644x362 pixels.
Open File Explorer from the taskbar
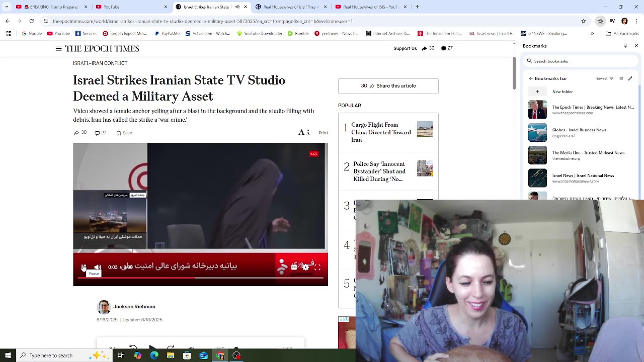pyautogui.click(x=171, y=355)
